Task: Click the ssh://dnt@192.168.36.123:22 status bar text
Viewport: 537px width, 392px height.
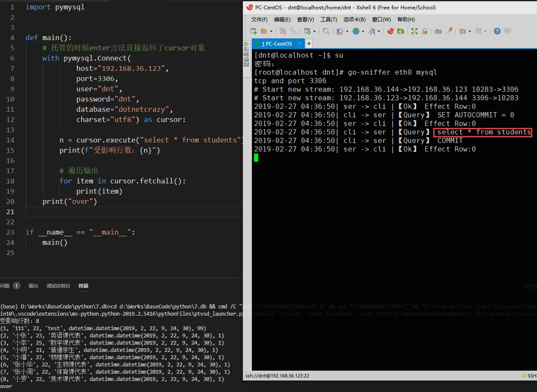Action: coord(277,376)
